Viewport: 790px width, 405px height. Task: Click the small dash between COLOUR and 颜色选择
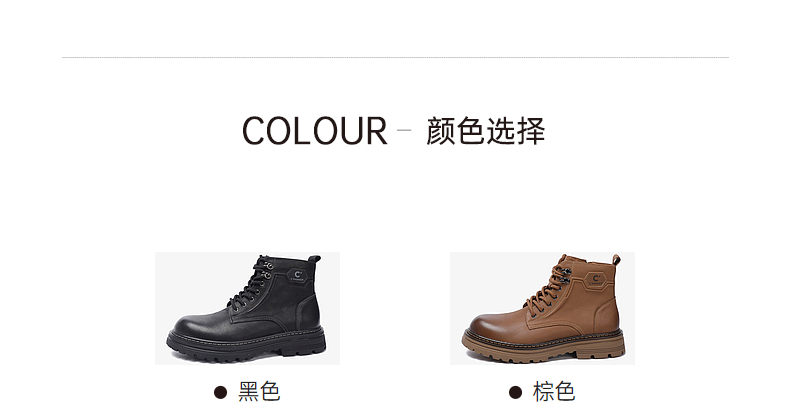click(404, 130)
